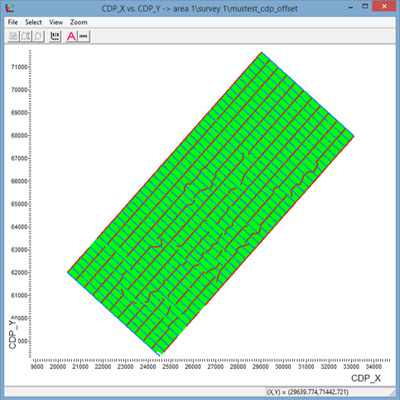This screenshot has height=400, width=400.
Task: Click the 71000 tick label on Y axis
Action: coord(19,67)
